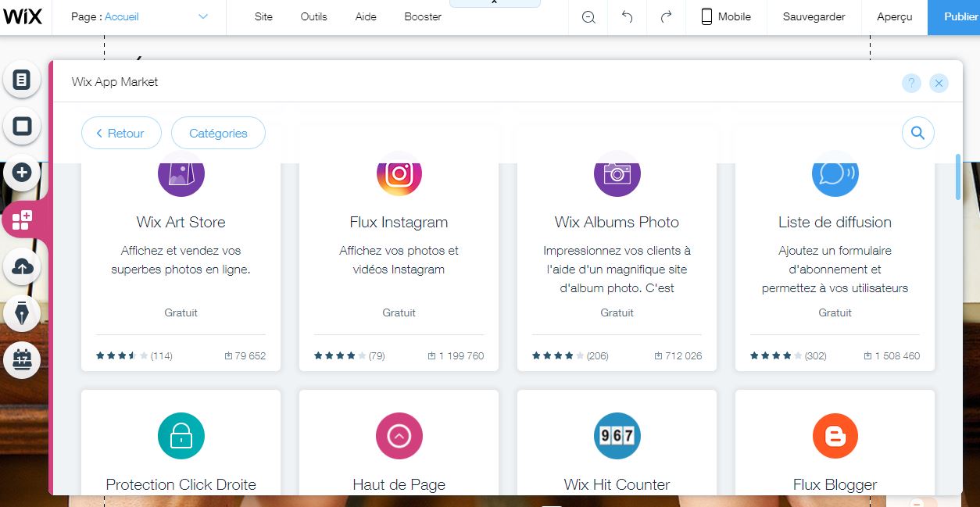The image size is (980, 507).
Task: Open the Uploads cloud icon
Action: tap(22, 267)
